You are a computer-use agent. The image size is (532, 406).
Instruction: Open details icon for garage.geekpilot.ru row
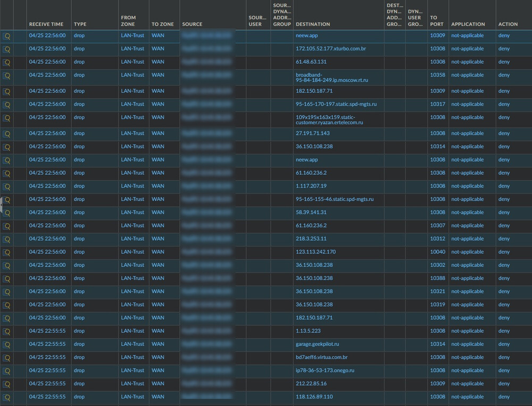point(6,344)
